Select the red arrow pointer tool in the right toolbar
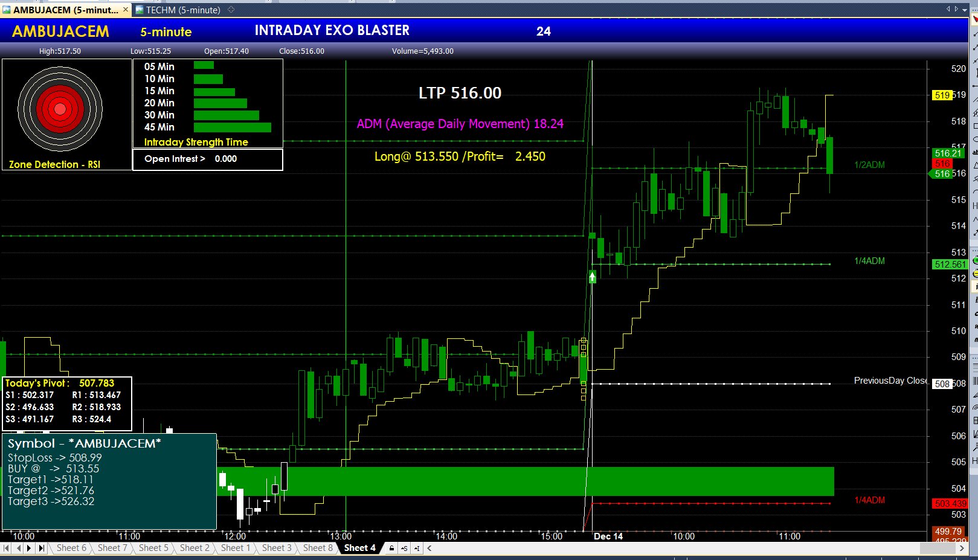Image resolution: width=978 pixels, height=560 pixels. pos(974,20)
